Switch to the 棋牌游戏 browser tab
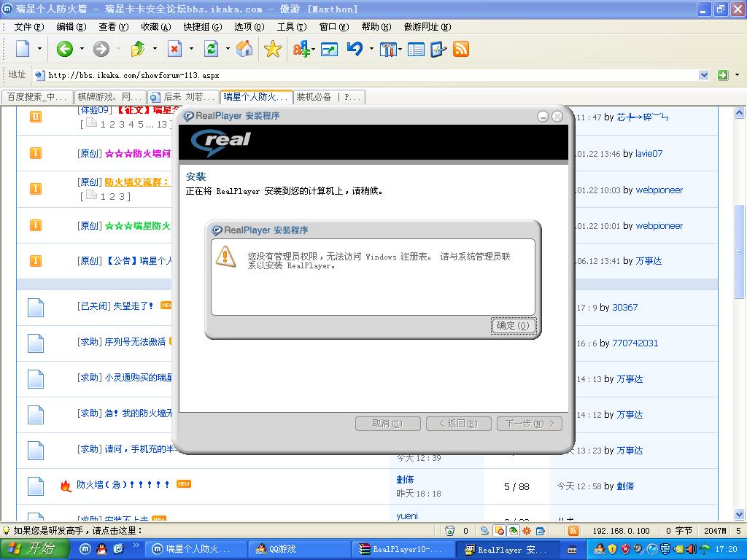The width and height of the screenshot is (747, 560). 110,97
